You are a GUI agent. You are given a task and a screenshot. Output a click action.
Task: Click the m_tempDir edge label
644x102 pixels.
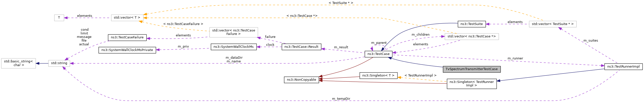(341, 99)
